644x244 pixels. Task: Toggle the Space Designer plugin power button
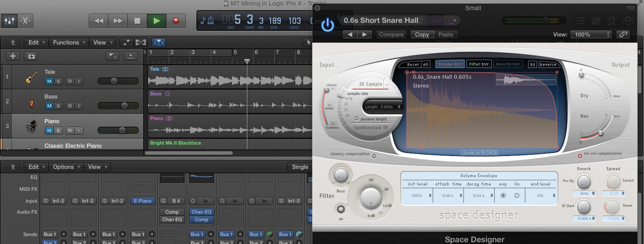coord(327,25)
